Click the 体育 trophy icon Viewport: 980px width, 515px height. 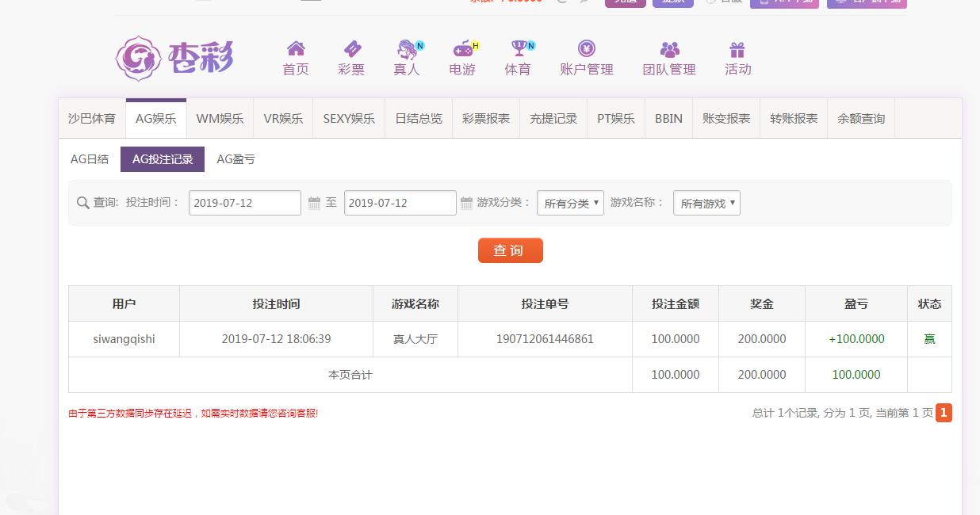tap(519, 49)
